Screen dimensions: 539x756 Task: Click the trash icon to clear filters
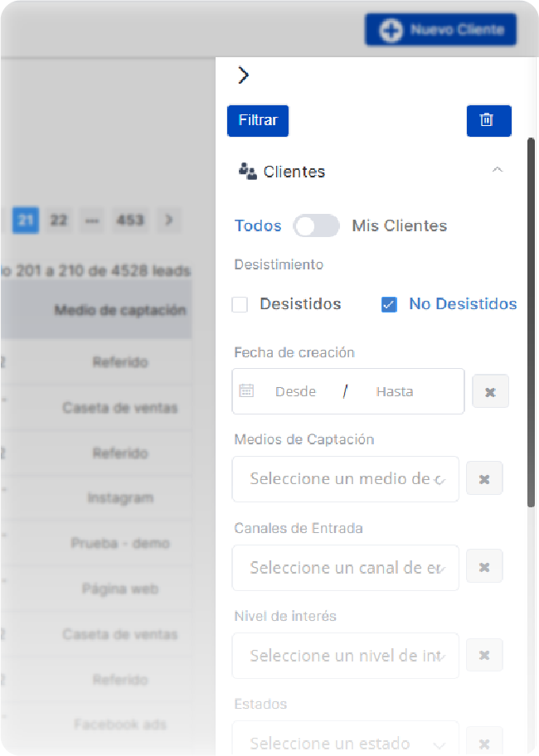pos(488,121)
